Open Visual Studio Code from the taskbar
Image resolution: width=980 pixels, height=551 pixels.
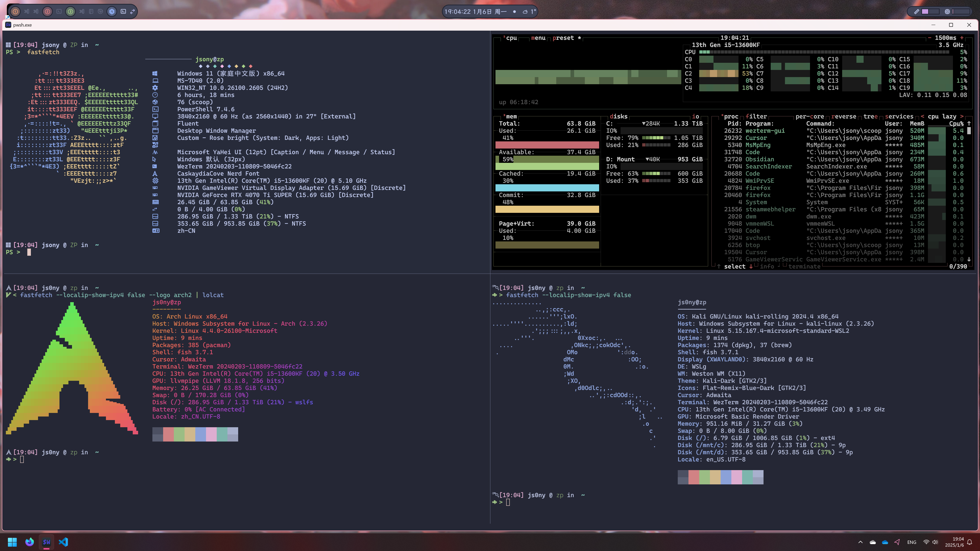[63, 542]
